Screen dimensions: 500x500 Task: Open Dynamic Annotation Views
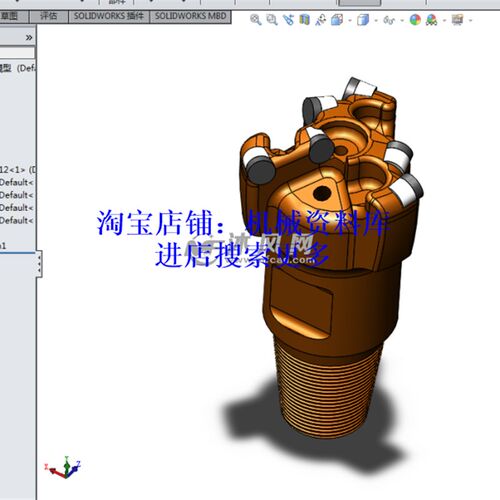321,20
